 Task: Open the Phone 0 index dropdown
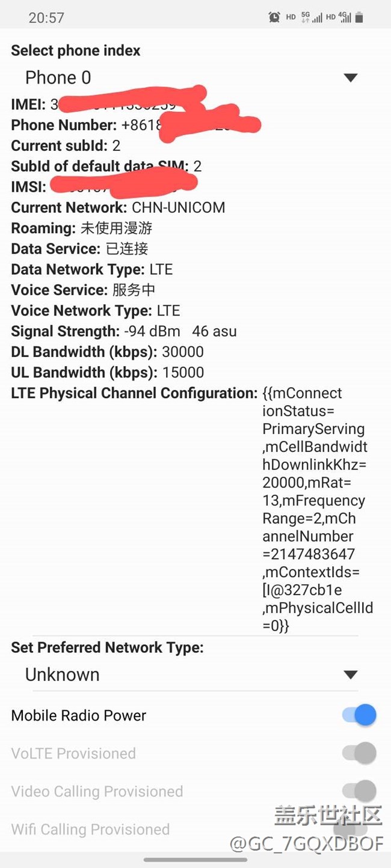click(x=58, y=78)
